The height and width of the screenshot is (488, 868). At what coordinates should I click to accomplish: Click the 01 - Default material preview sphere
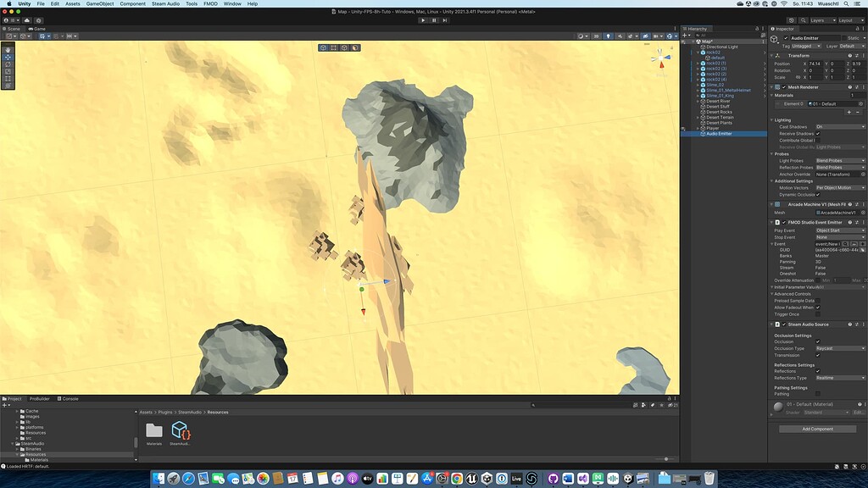pyautogui.click(x=779, y=408)
